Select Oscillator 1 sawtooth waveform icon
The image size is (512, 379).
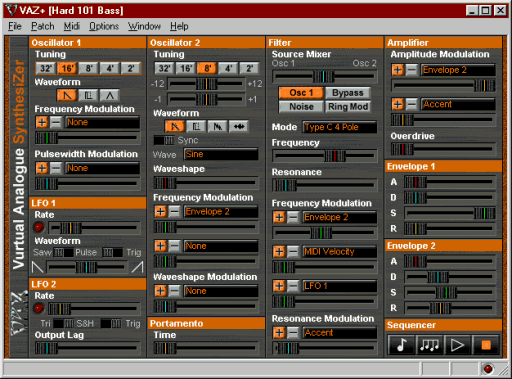tap(67, 95)
